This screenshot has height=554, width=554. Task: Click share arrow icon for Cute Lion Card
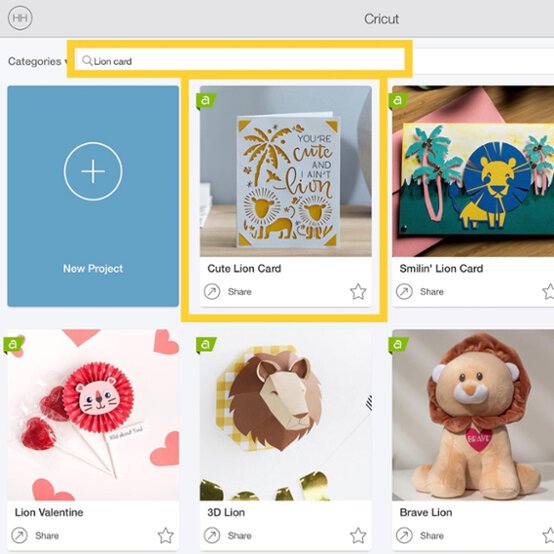(212, 291)
